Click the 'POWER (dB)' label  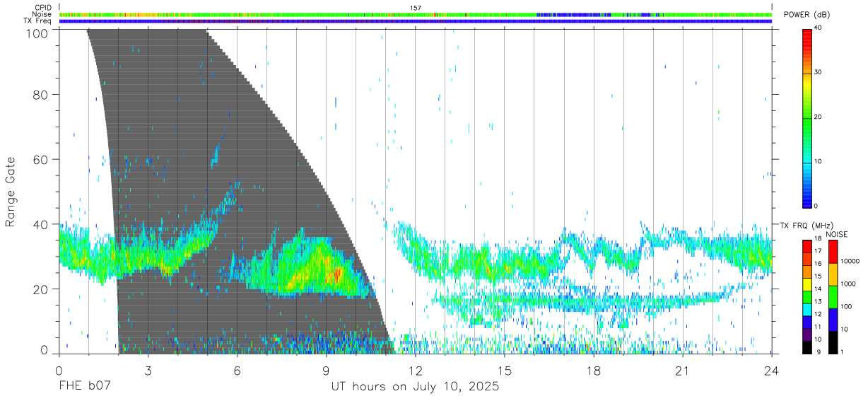[x=808, y=15]
